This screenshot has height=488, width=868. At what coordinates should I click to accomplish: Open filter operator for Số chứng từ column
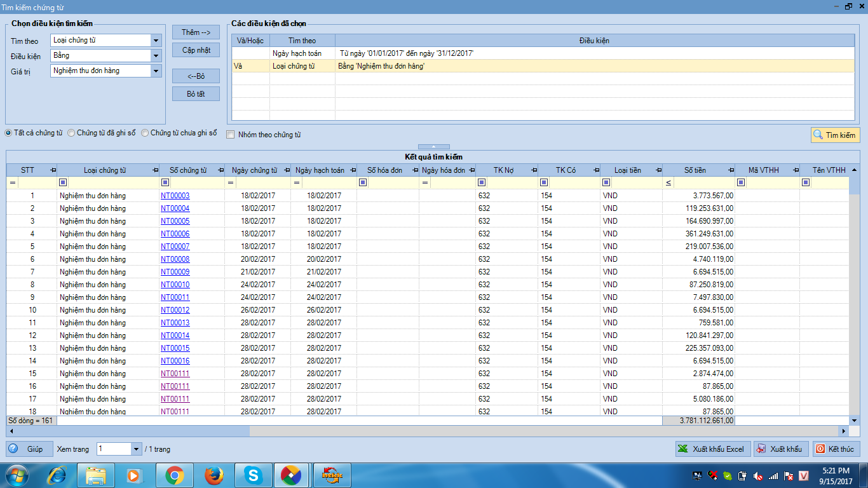pyautogui.click(x=165, y=183)
